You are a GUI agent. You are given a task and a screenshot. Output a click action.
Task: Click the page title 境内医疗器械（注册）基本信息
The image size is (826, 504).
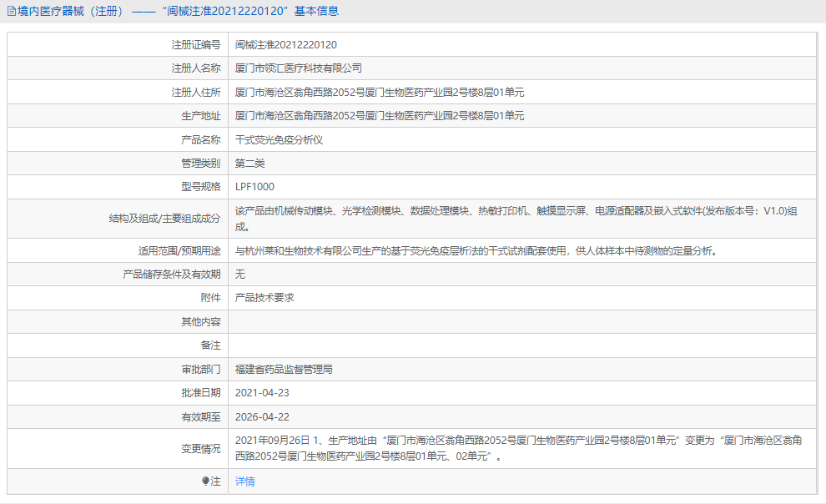click(178, 11)
